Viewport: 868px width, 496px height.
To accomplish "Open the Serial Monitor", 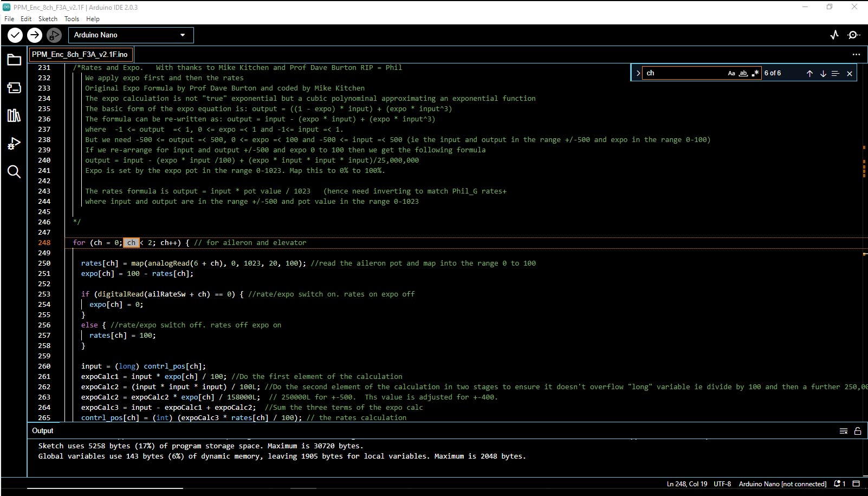I will [854, 35].
